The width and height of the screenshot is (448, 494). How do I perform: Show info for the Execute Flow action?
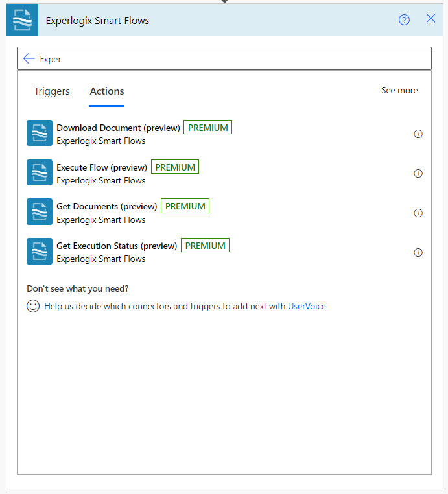click(x=418, y=173)
